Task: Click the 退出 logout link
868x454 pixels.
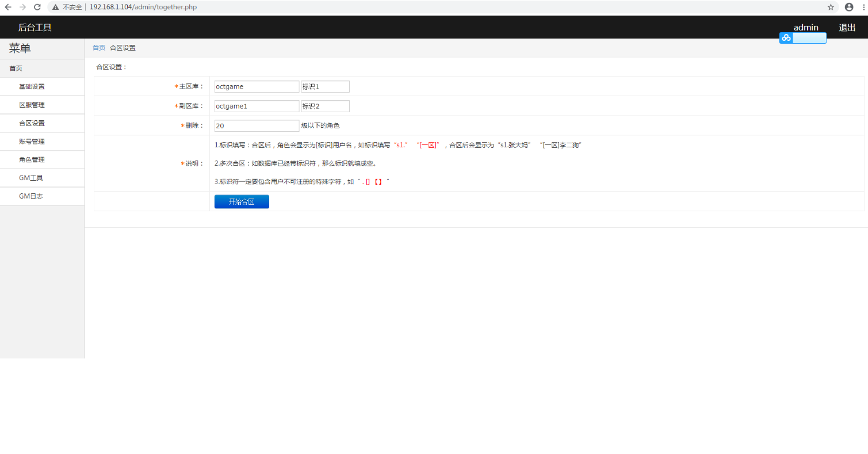Action: click(846, 27)
